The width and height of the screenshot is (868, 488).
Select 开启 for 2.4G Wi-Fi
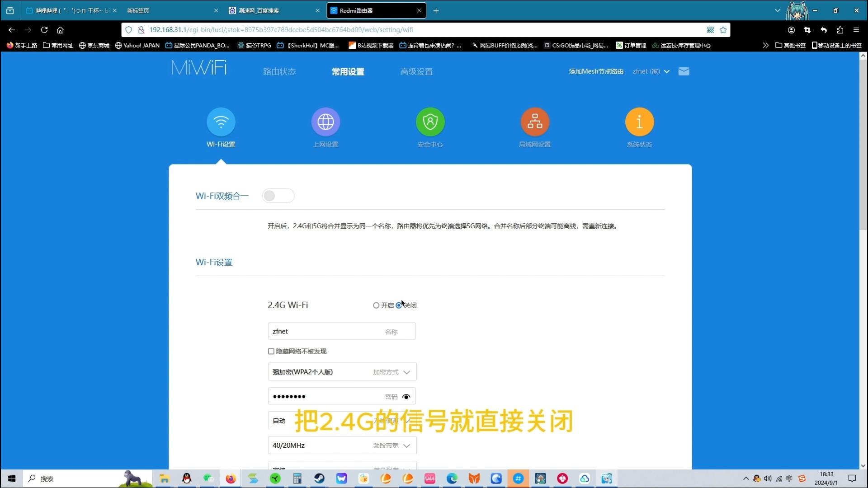(377, 305)
